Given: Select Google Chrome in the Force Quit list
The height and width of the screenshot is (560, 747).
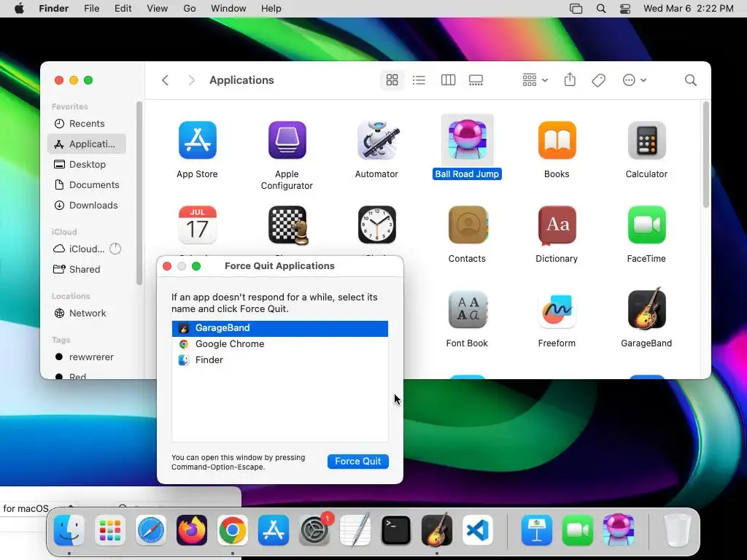Looking at the screenshot, I should [x=279, y=344].
